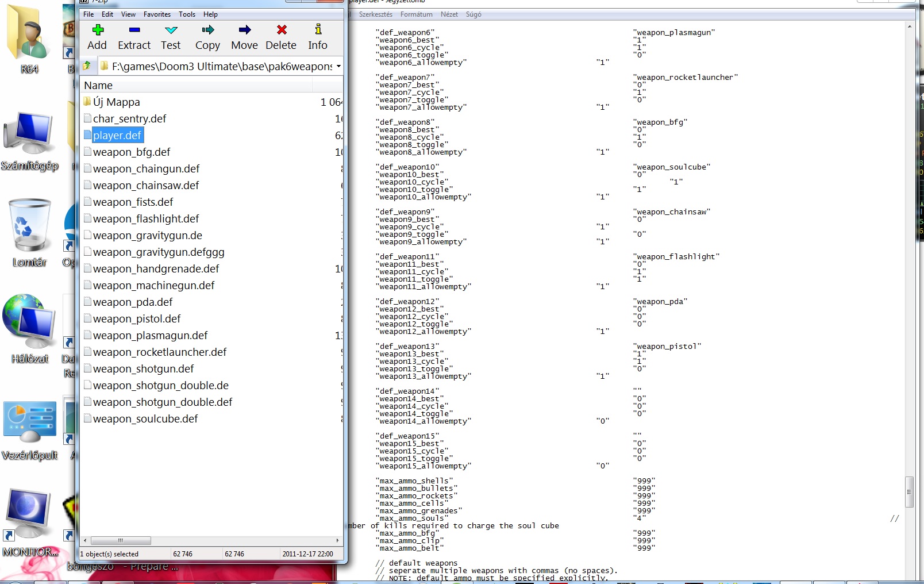Open the Tools menu in 7-Zip

187,14
